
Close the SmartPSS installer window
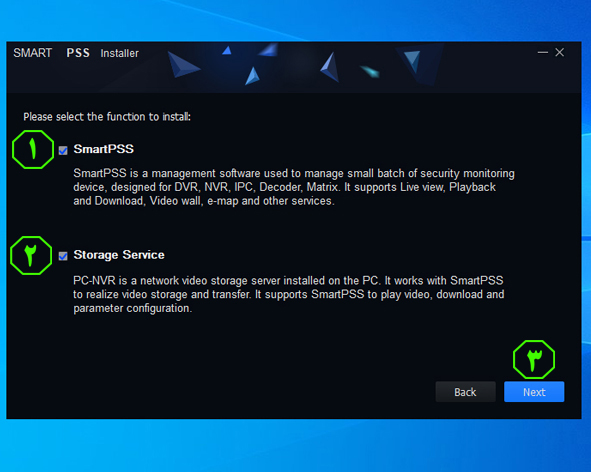coord(560,52)
